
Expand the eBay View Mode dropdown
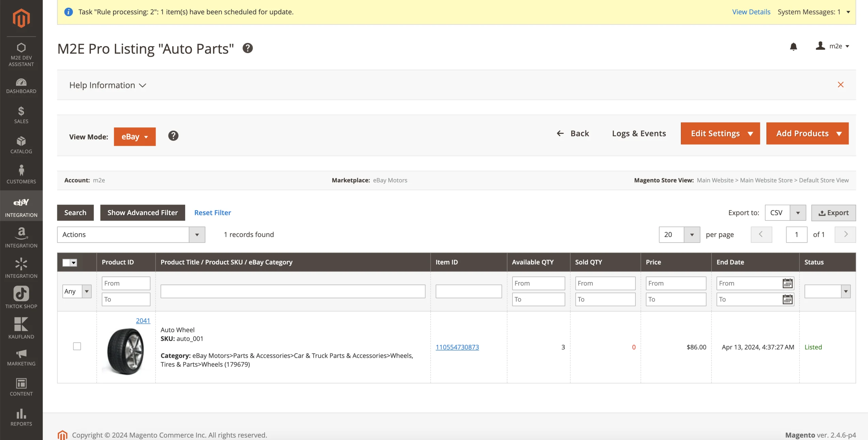[135, 137]
